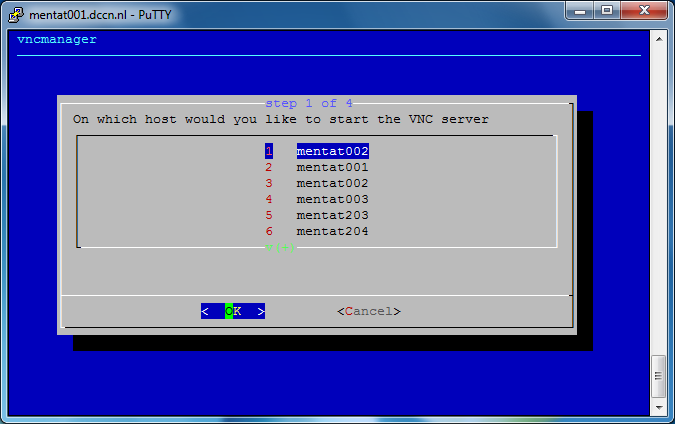Screen dimensions: 675x424
Task: Click the VNC server host prompt text
Action: point(280,119)
